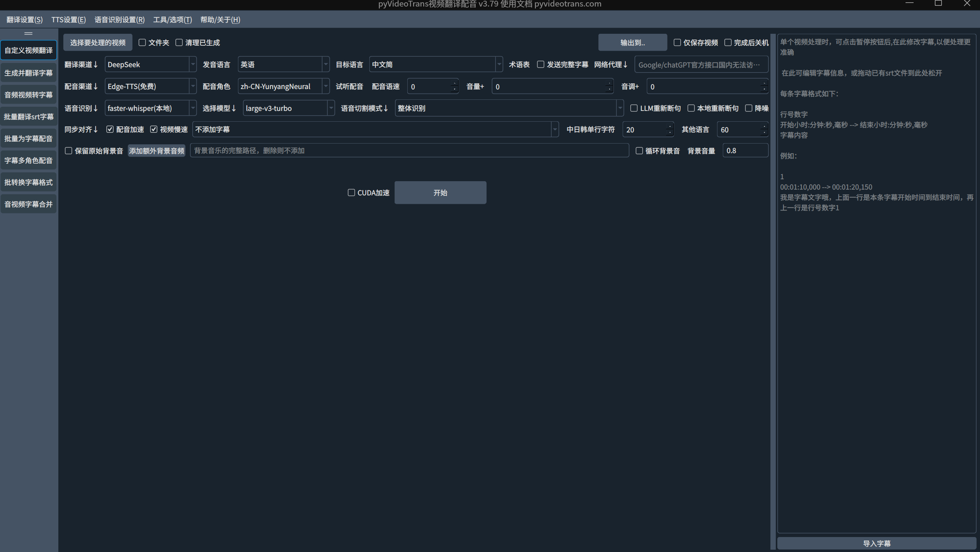980x552 pixels.
Task: Increase the 中日韩单行字符 value with up arrow
Action: 669,126
